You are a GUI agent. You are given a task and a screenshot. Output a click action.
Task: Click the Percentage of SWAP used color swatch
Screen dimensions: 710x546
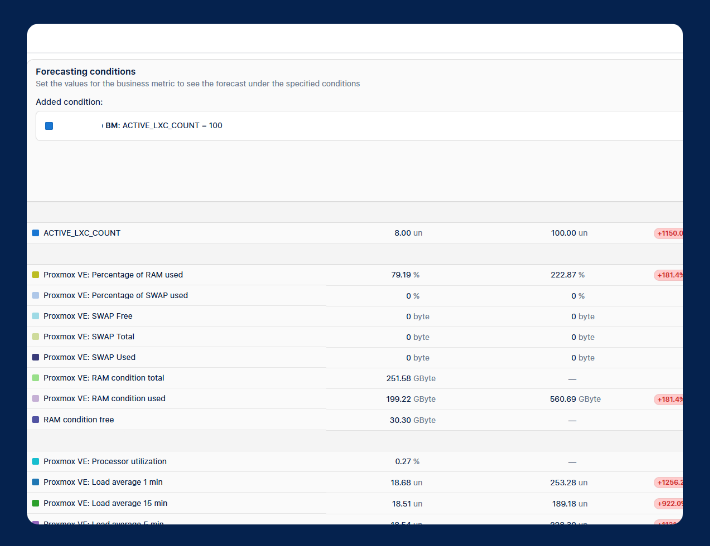pyautogui.click(x=35, y=295)
